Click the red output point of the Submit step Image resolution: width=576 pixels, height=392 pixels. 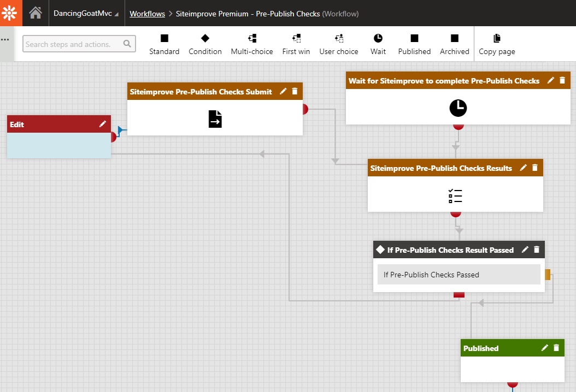(305, 109)
